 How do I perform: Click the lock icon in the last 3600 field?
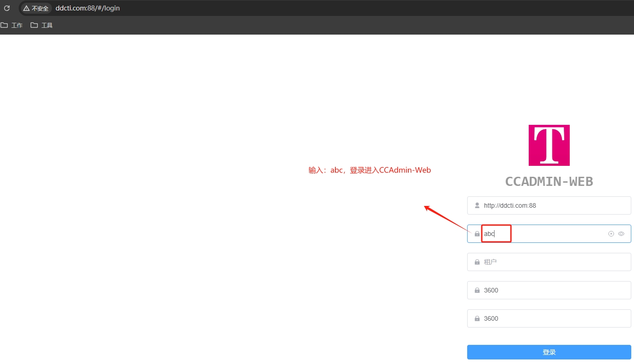pyautogui.click(x=477, y=318)
